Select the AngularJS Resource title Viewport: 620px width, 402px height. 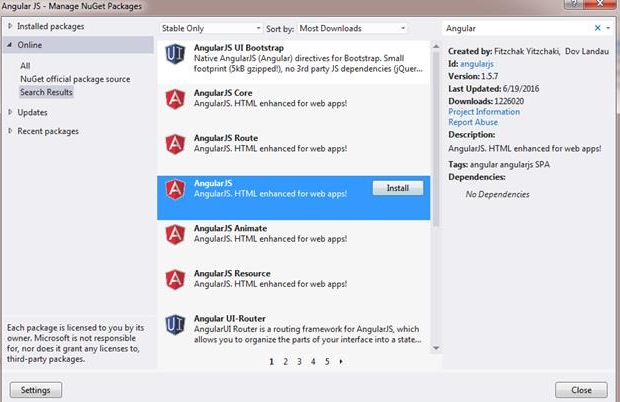pos(232,274)
